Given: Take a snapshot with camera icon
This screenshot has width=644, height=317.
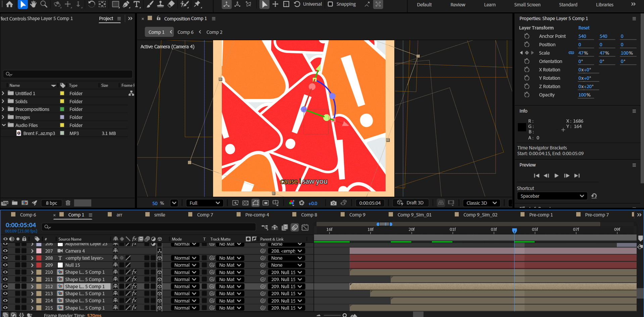Looking at the screenshot, I should [x=333, y=203].
